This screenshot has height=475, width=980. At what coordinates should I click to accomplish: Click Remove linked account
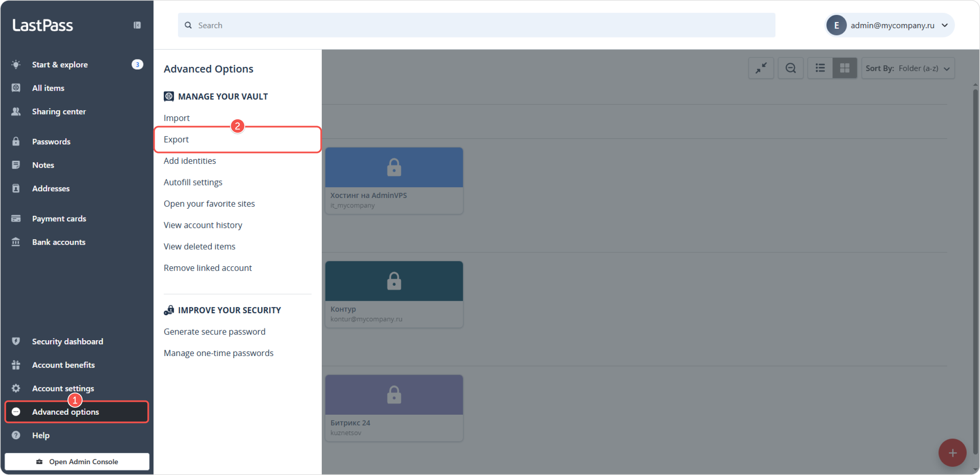[x=208, y=268]
